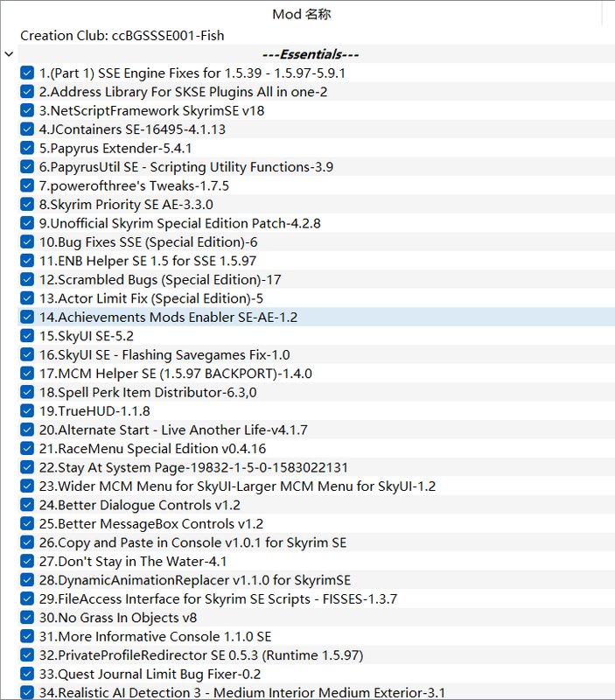Select "18.Spell Perk Item Distributor-6.3,0" name

[x=148, y=392]
